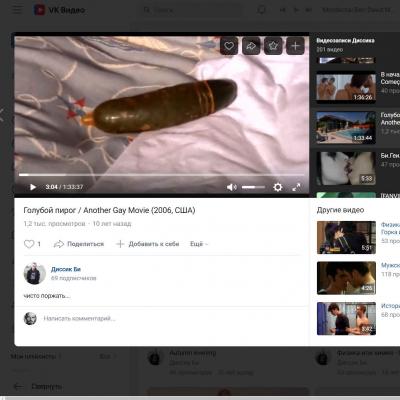Image resolution: width=400 pixels, height=400 pixels.
Task: Adjust the volume slider
Action: point(253,187)
